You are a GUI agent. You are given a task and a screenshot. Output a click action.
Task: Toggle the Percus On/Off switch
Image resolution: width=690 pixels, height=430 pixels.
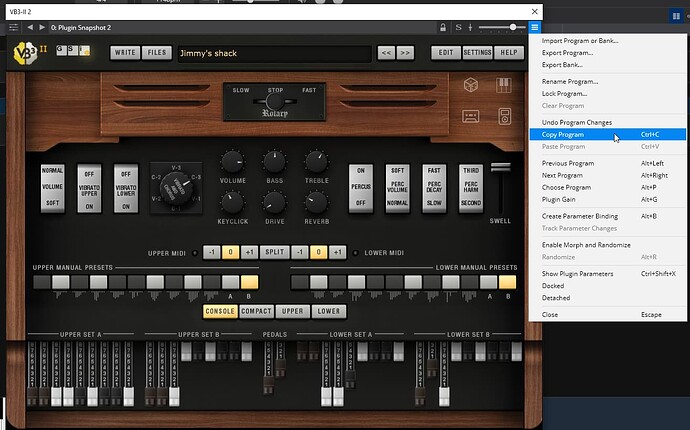361,188
